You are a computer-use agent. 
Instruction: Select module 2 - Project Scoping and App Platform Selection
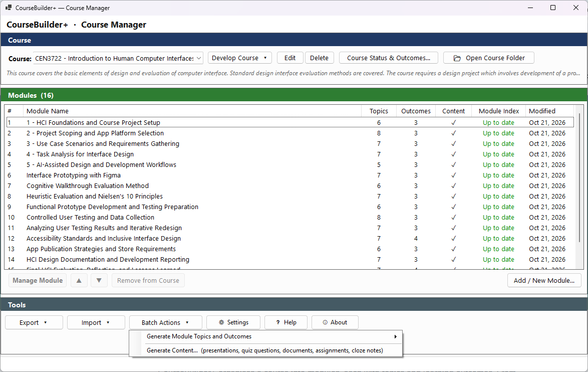click(290, 133)
